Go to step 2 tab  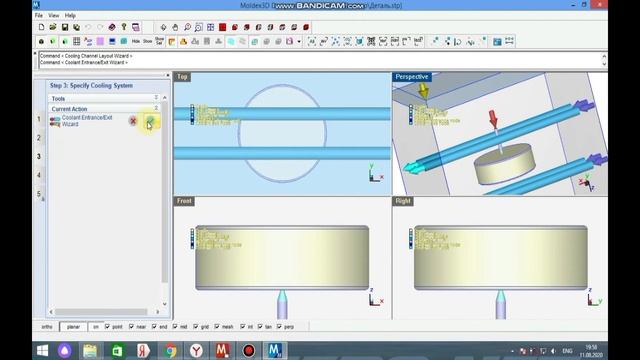coord(39,138)
